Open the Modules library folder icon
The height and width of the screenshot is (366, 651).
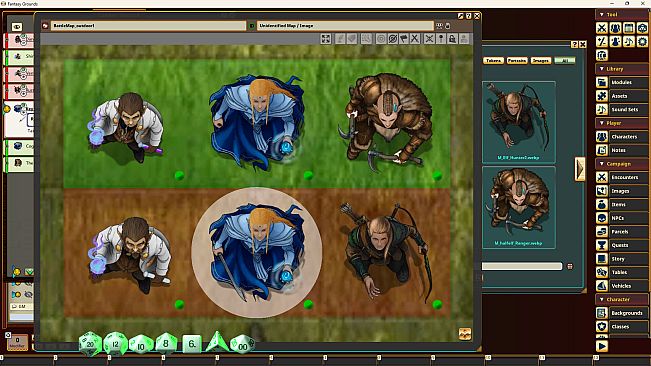pos(602,82)
